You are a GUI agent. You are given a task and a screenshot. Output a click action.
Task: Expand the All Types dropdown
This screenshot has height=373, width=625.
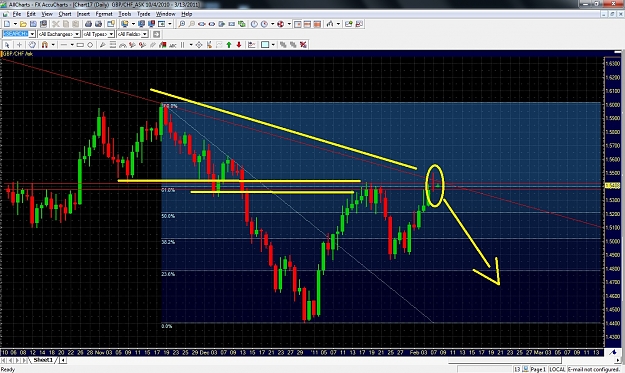[111, 34]
